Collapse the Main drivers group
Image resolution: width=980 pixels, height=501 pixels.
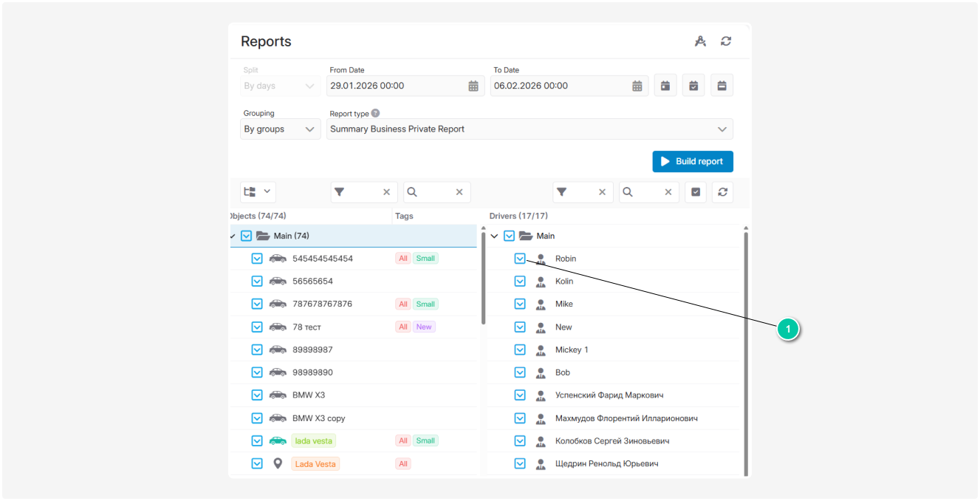[x=494, y=235]
